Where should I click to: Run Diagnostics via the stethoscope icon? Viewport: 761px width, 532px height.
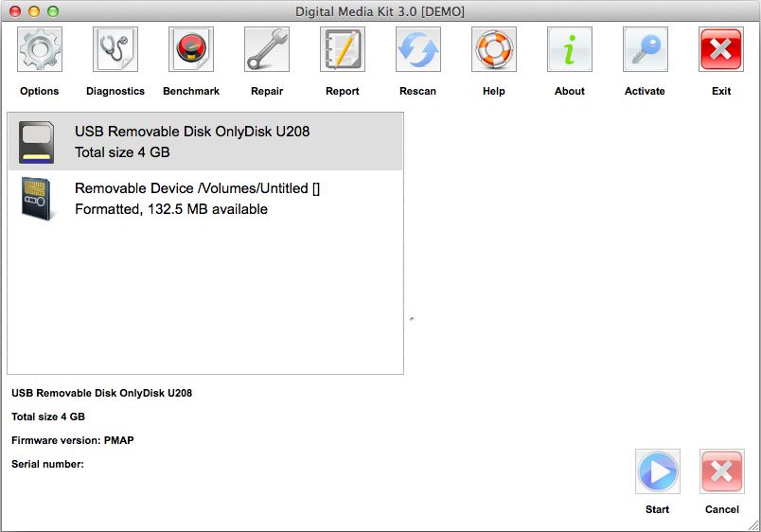coord(115,49)
